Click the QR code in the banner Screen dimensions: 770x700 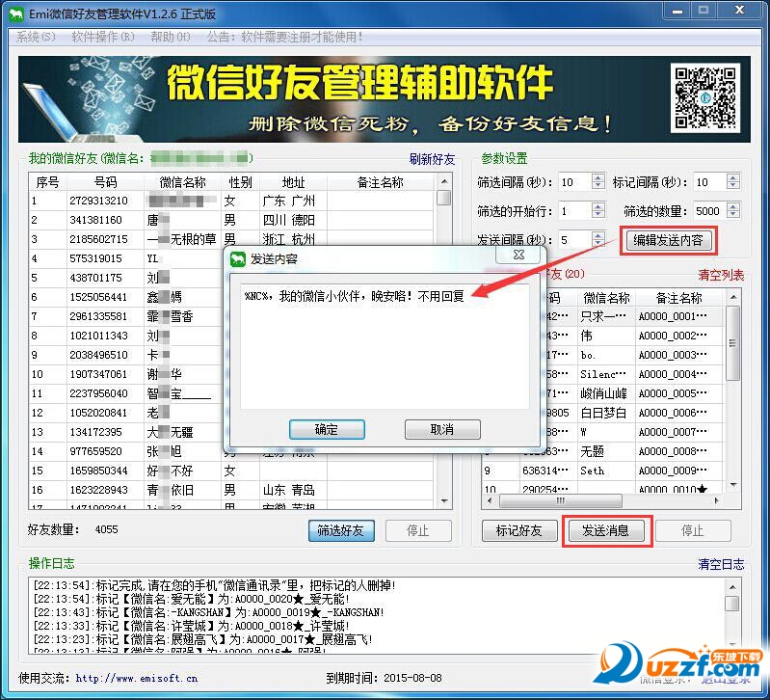pos(705,98)
